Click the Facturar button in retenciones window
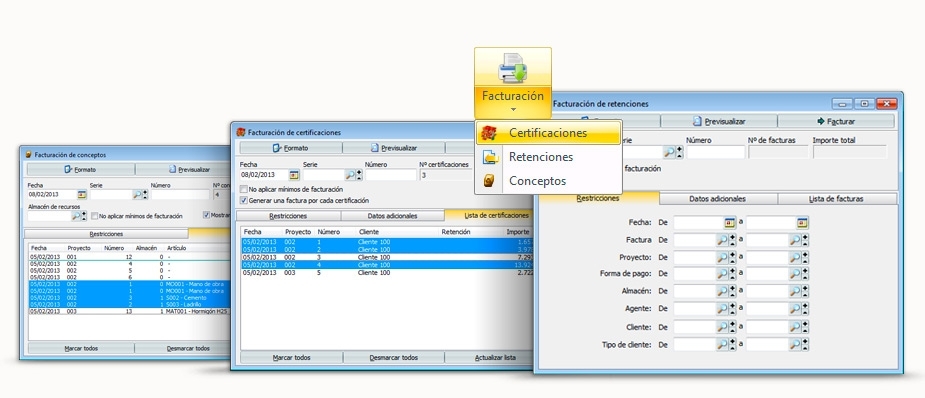The width and height of the screenshot is (925, 398). [836, 121]
